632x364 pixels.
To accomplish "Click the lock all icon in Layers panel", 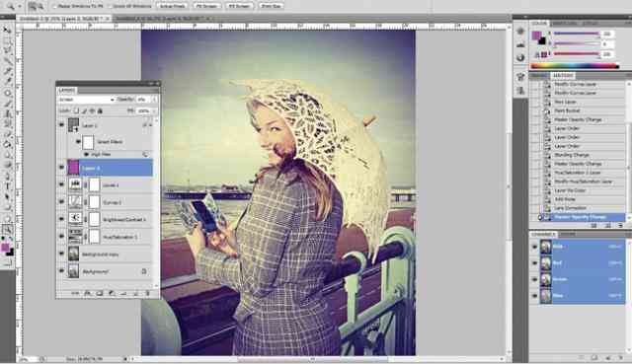I will coord(100,110).
